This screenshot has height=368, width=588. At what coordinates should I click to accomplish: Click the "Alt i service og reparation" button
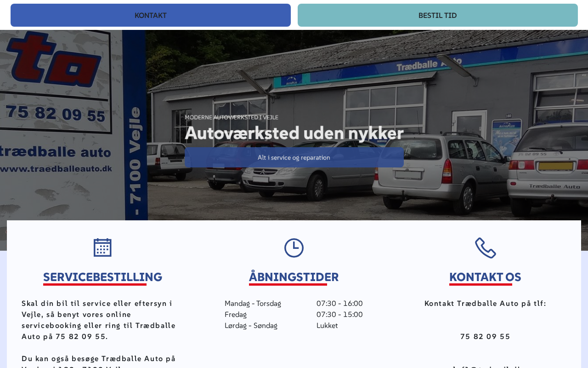pos(294,157)
